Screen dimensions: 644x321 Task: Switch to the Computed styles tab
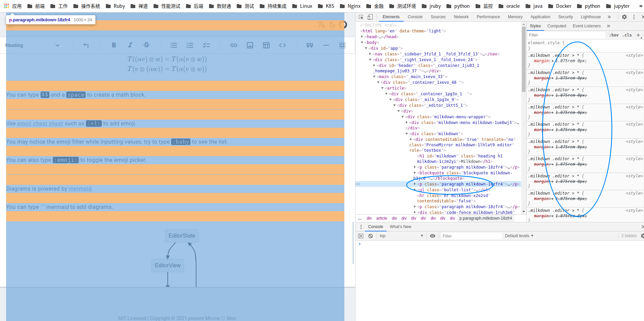coord(557,26)
